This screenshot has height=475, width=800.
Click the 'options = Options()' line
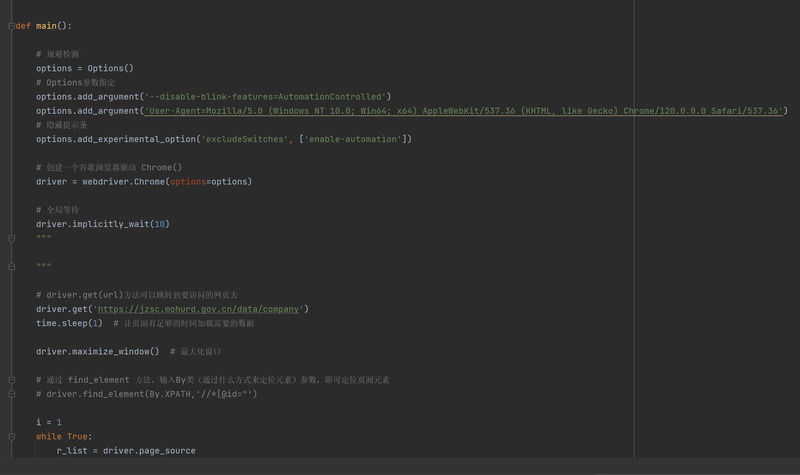[85, 68]
